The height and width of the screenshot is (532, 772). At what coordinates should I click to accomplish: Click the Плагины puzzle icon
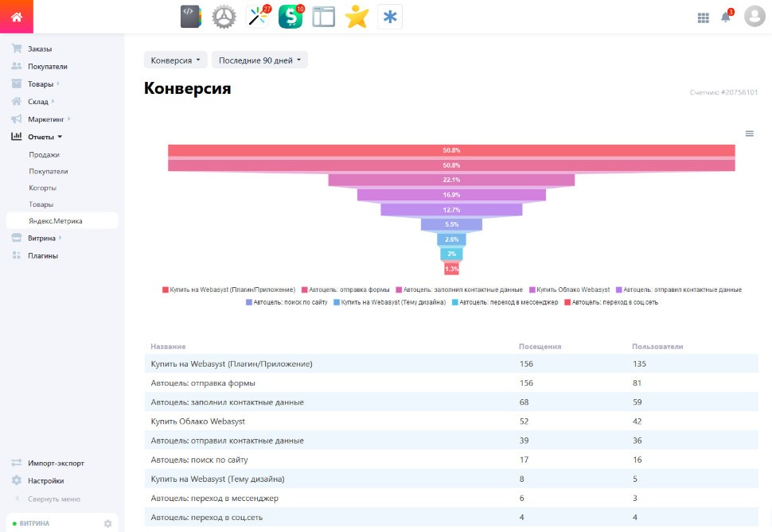click(17, 255)
